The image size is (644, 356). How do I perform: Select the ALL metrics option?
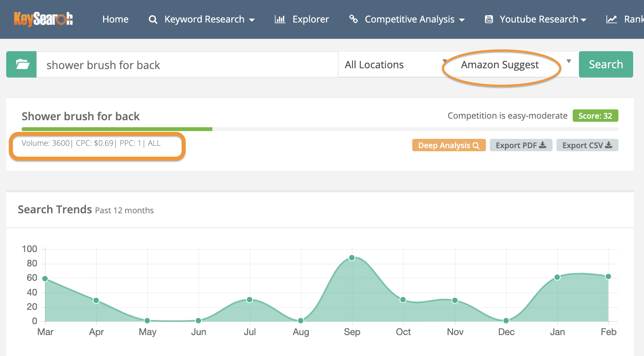click(x=154, y=143)
